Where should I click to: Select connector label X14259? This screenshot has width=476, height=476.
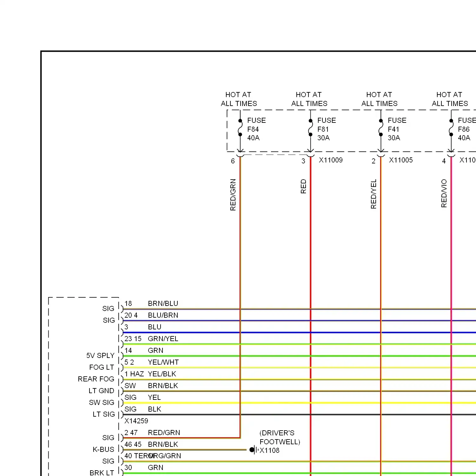136,421
